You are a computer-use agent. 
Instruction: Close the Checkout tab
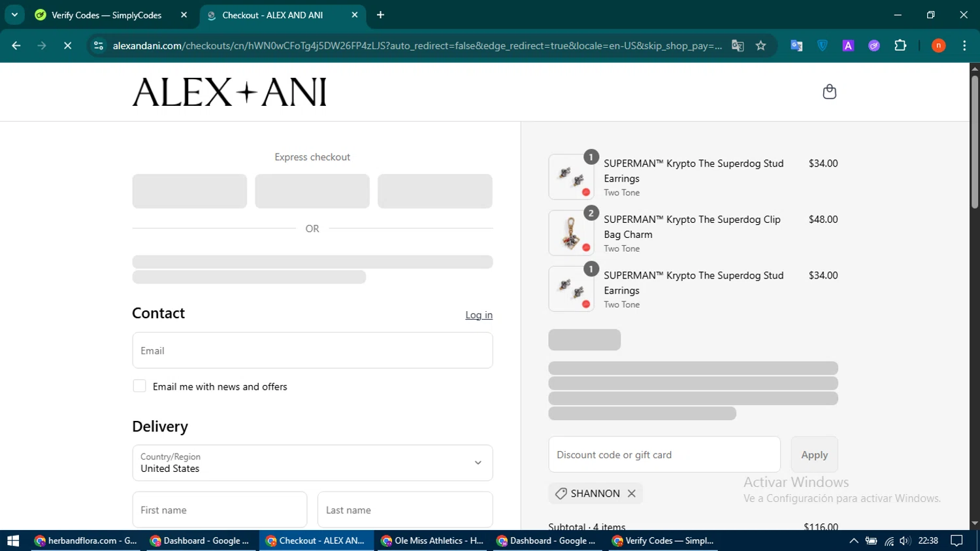tap(354, 15)
